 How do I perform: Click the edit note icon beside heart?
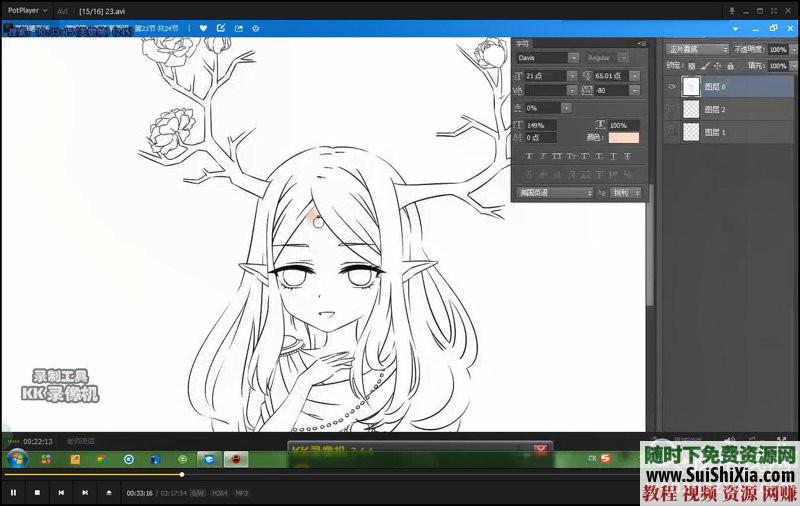pos(221,28)
